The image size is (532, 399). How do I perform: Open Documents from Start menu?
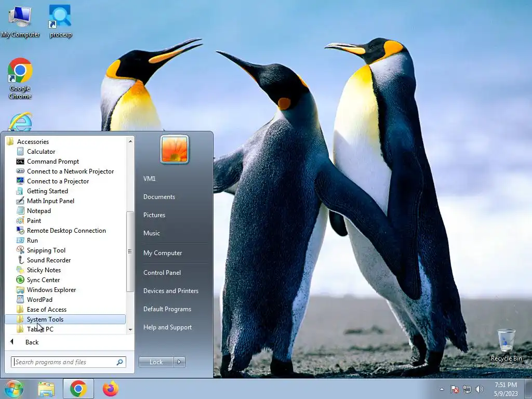(x=159, y=197)
